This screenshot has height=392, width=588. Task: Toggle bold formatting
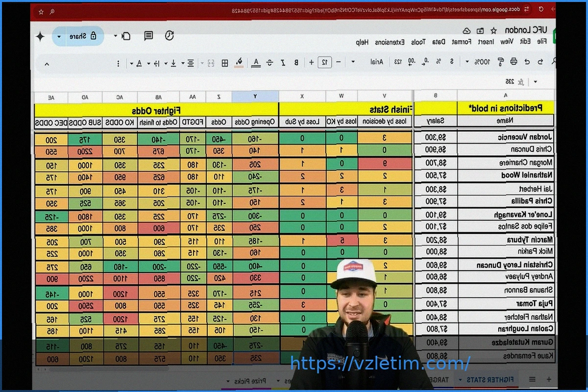click(296, 62)
